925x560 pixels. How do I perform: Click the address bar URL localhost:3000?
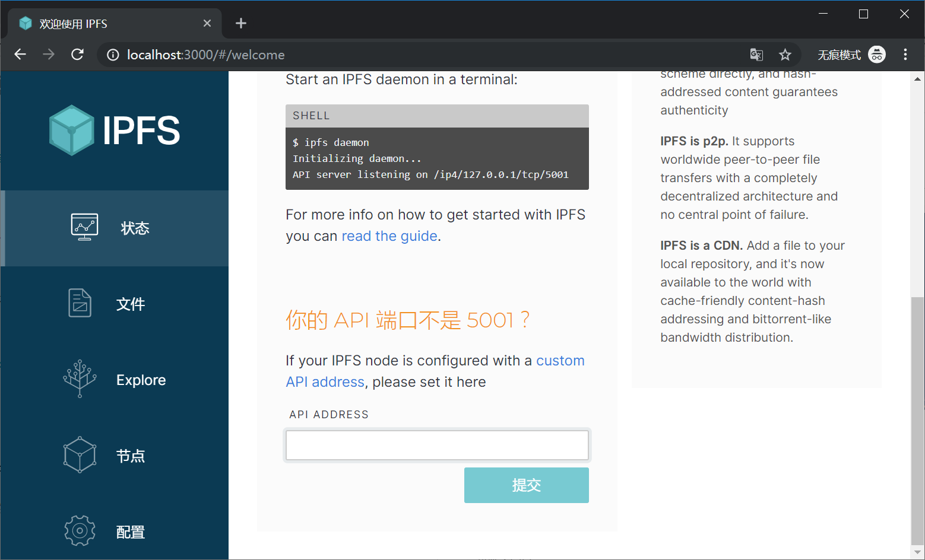tap(205, 55)
